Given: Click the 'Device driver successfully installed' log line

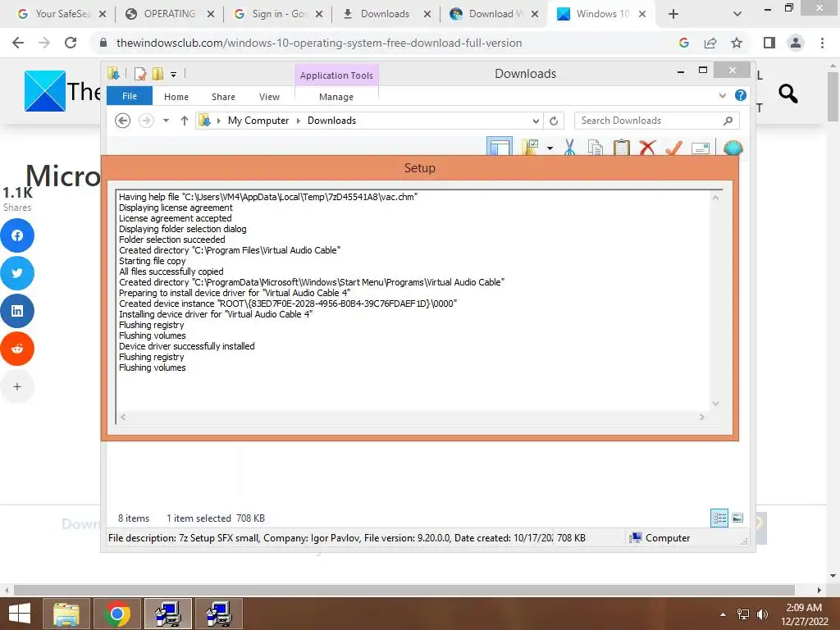Looking at the screenshot, I should 186,346.
